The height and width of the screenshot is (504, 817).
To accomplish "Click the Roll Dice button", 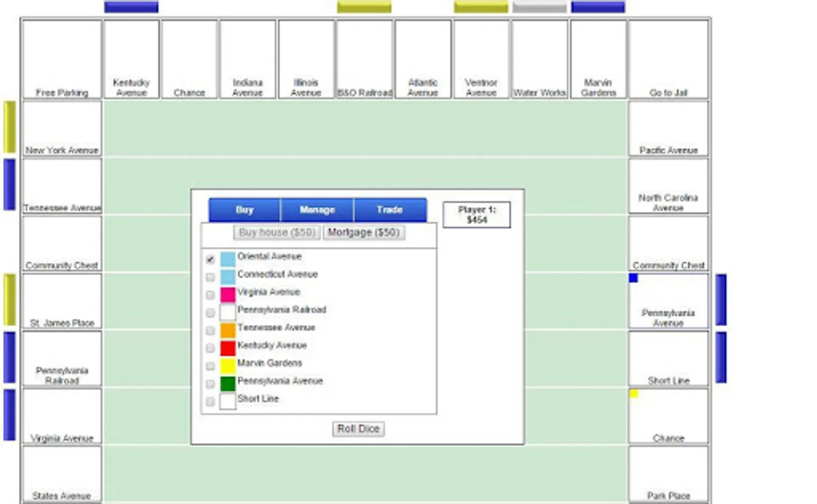I will (358, 428).
